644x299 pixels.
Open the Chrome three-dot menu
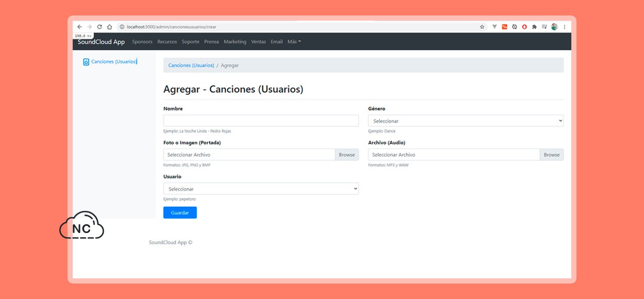(564, 27)
